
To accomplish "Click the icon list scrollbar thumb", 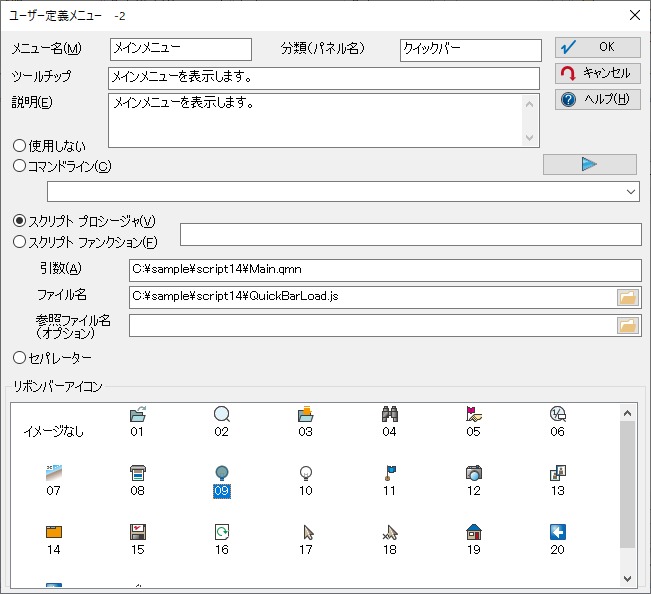I will tap(627, 484).
